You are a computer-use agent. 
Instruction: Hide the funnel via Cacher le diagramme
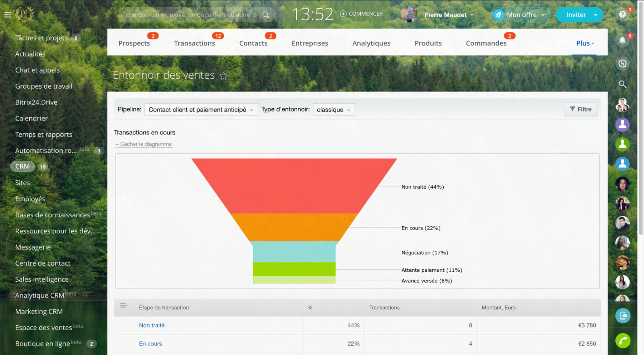click(x=146, y=144)
